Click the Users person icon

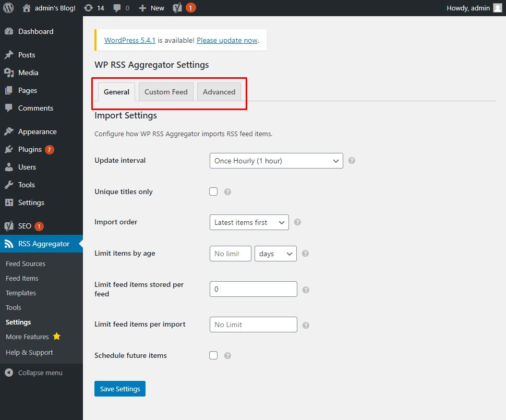point(9,167)
